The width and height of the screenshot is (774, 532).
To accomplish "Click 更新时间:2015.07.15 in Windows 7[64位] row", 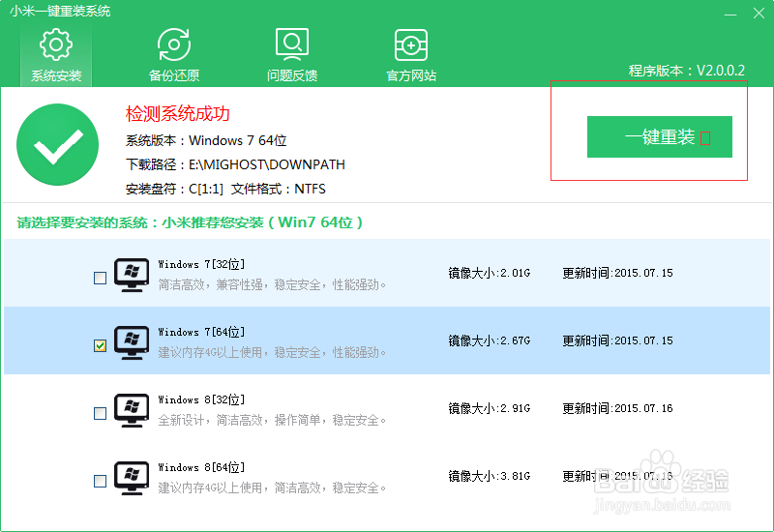I will coord(618,340).
